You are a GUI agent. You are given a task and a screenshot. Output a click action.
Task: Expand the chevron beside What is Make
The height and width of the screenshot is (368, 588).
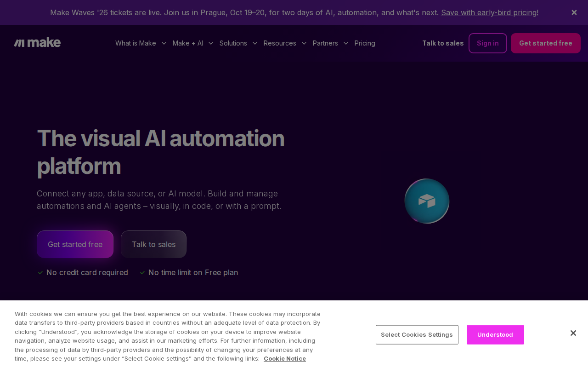click(x=164, y=43)
